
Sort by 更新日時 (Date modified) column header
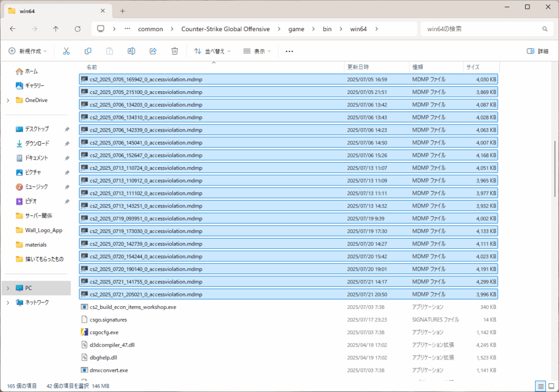click(377, 67)
